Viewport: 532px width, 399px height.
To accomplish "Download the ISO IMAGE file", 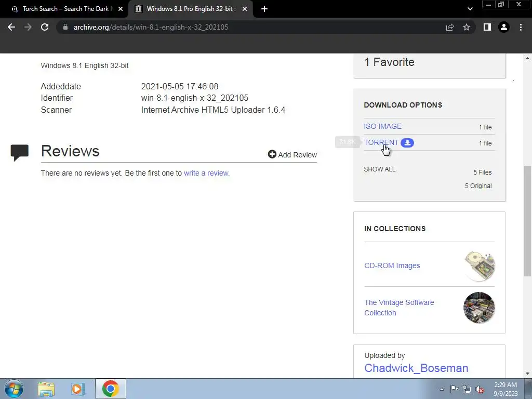I will (383, 126).
